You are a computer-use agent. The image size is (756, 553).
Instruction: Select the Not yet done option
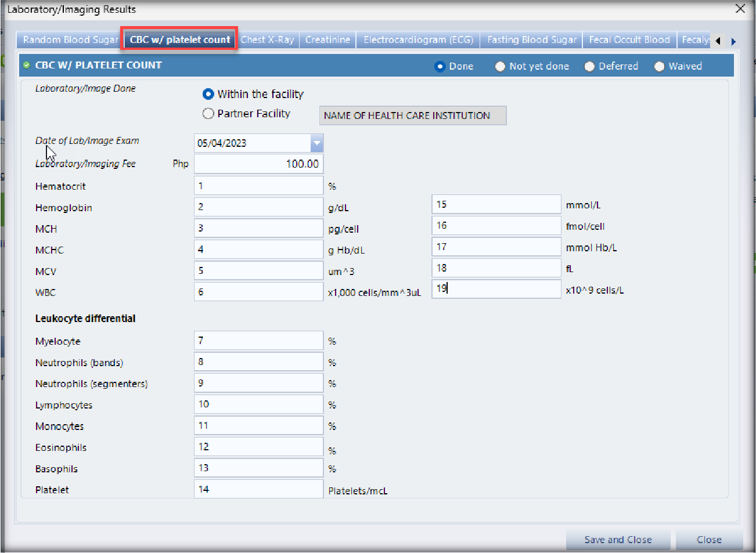pos(500,66)
